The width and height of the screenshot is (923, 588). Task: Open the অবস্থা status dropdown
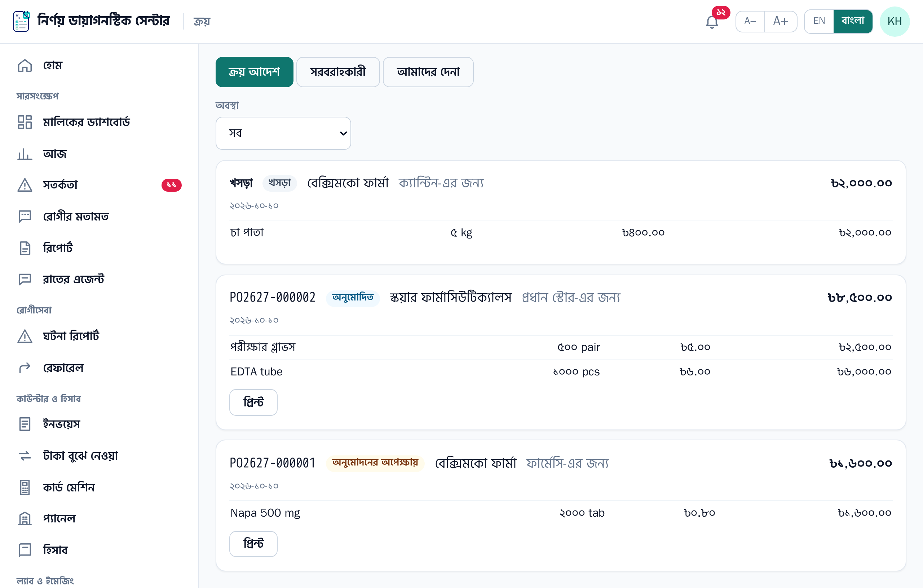point(283,133)
